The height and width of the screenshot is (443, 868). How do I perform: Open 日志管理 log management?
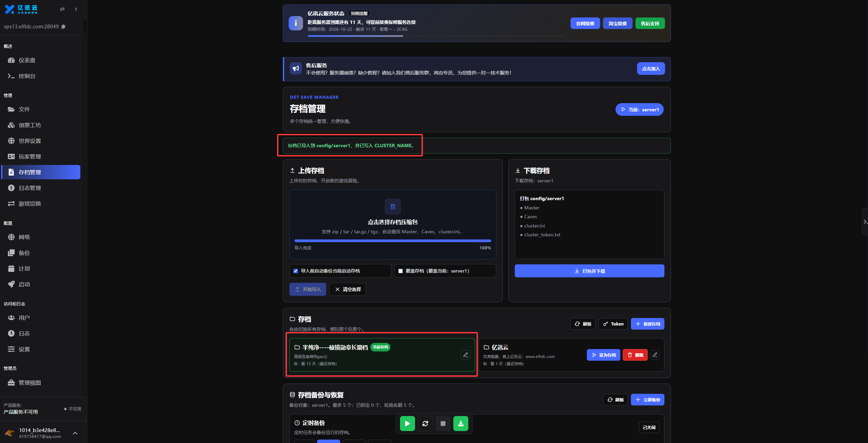coord(41,188)
